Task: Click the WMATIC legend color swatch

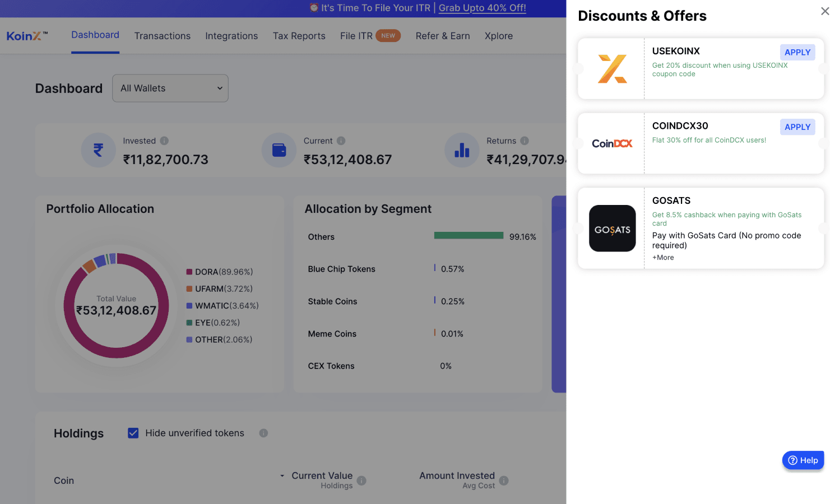Action: [189, 306]
